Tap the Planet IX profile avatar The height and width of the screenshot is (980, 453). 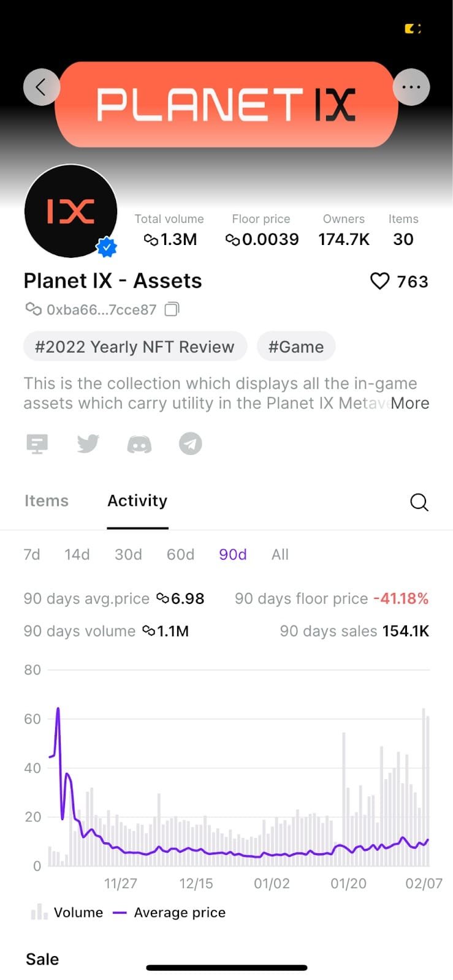70,211
